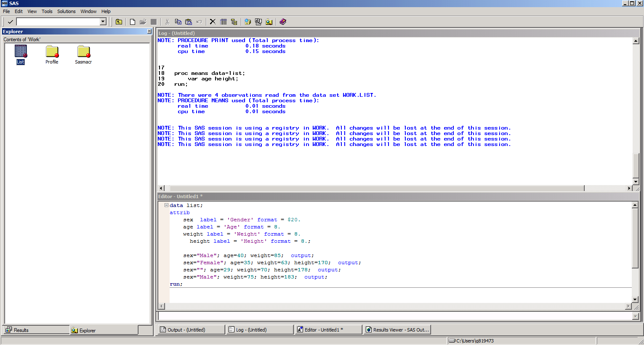Activate the Editor - Untitled1 window button

pyautogui.click(x=328, y=330)
